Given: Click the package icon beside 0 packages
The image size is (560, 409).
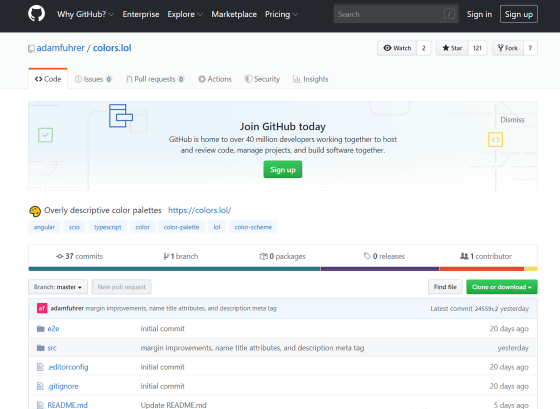Looking at the screenshot, I should (264, 256).
